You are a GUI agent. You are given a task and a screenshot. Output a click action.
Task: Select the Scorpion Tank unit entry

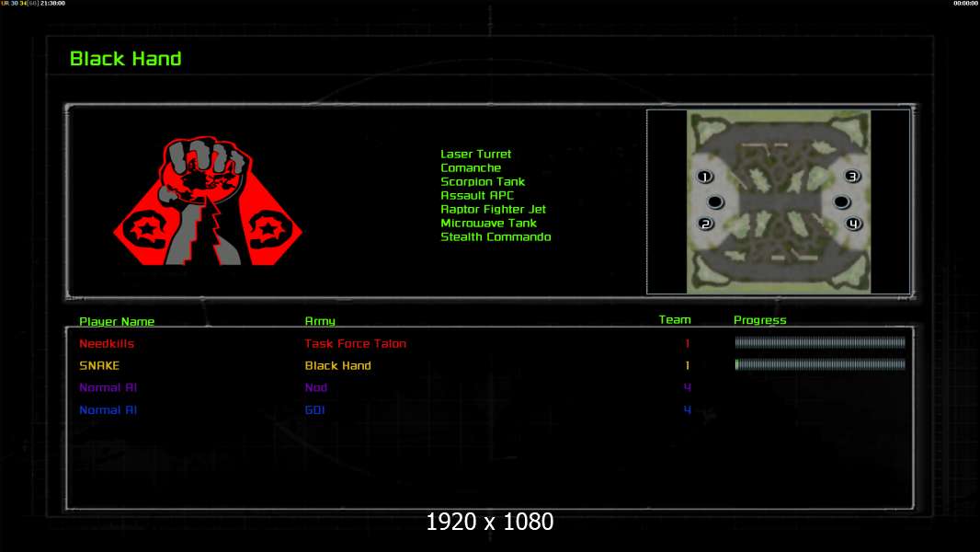[x=483, y=182]
